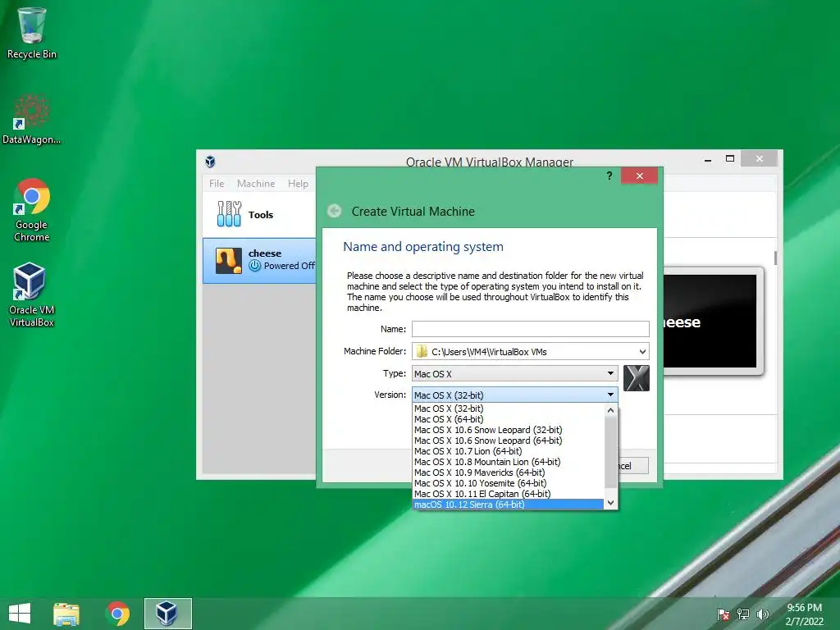Screen dimensions: 840x630
Task: Open File Explorer from the taskbar
Action: (x=66, y=614)
